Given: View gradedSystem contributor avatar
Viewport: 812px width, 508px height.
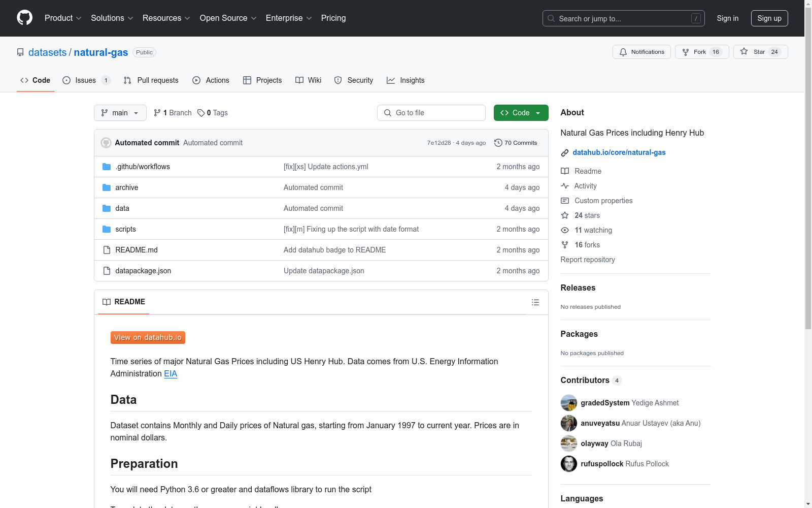Looking at the screenshot, I should (569, 403).
